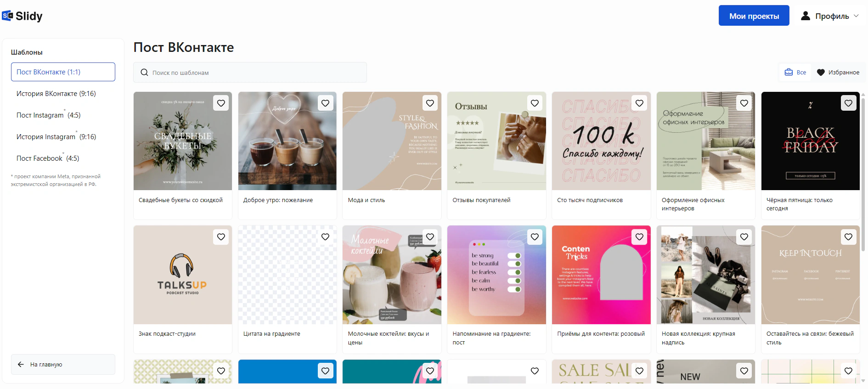
Task: Show the Избранное favorites filter
Action: tap(838, 73)
